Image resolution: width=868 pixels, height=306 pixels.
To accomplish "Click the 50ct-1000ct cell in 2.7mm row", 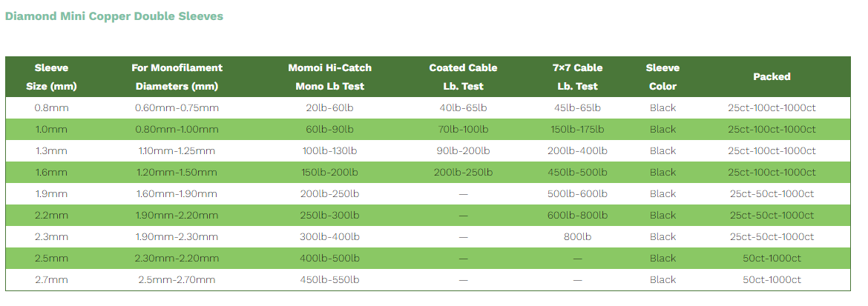I will 772,280.
